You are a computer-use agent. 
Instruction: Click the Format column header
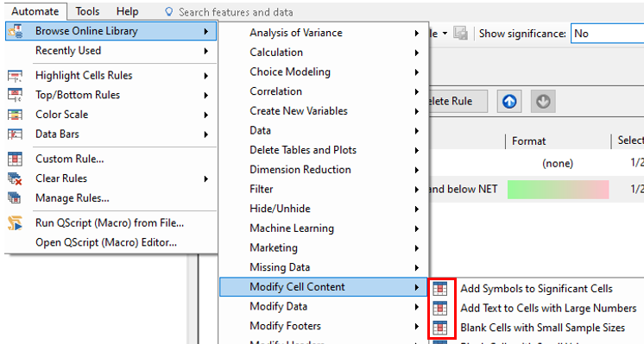[x=528, y=141]
